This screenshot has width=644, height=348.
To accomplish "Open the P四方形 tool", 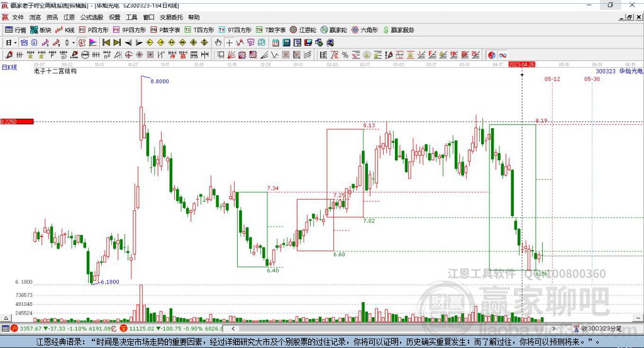I will (x=94, y=30).
